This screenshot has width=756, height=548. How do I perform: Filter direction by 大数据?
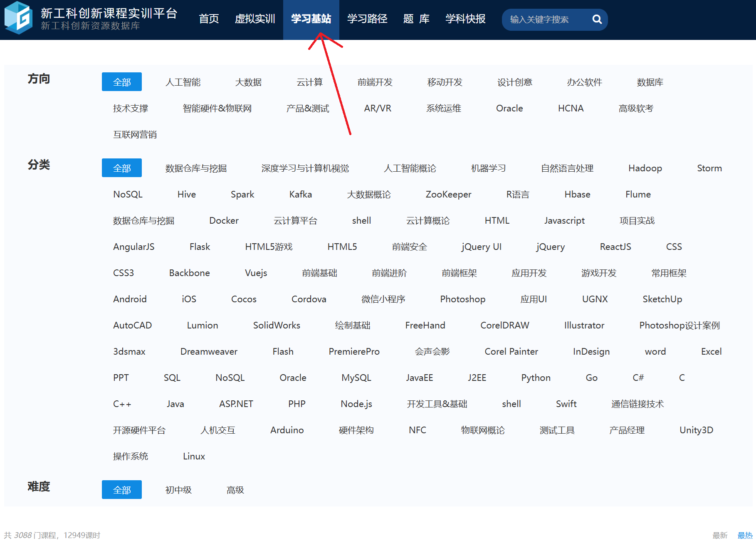tap(248, 82)
